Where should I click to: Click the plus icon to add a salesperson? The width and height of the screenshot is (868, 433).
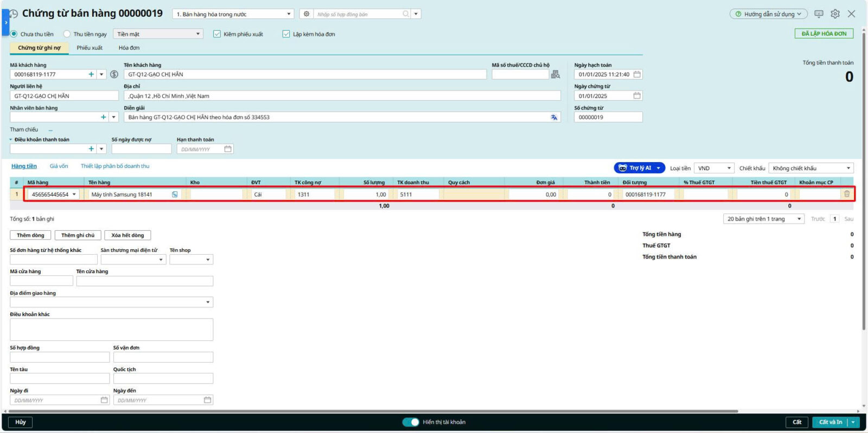click(x=103, y=117)
